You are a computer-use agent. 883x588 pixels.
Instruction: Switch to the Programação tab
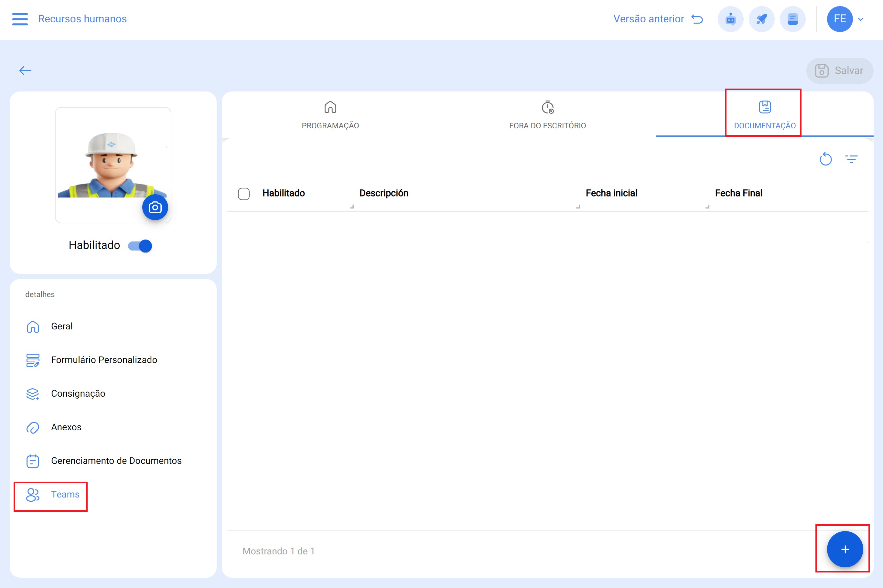(x=330, y=115)
